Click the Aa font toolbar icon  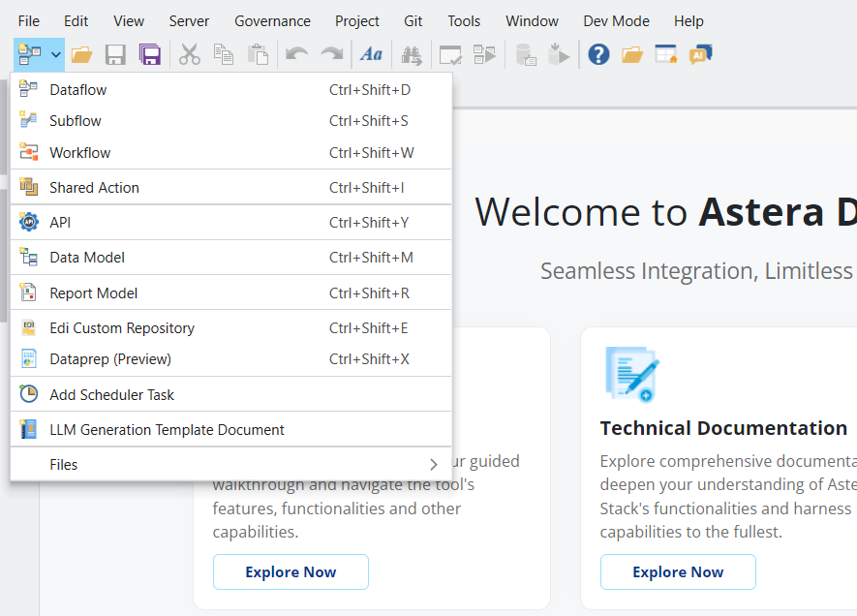tap(371, 55)
